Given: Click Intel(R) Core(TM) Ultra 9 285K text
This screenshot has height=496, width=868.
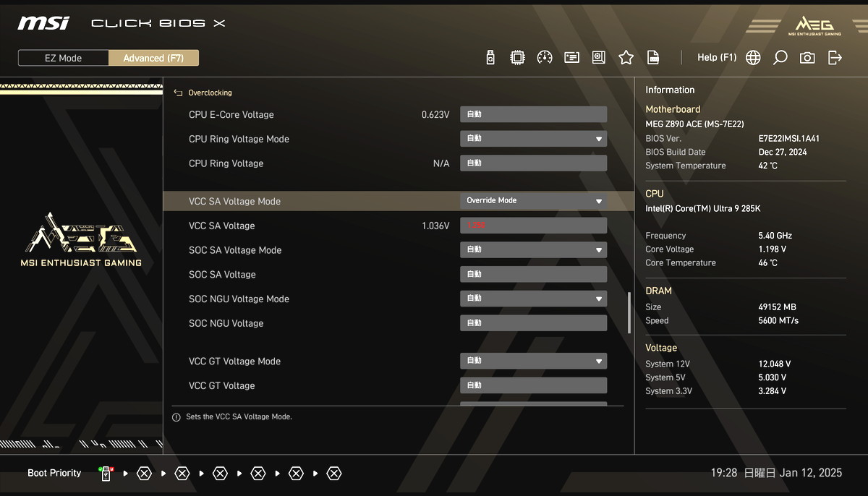Looking at the screenshot, I should (703, 209).
